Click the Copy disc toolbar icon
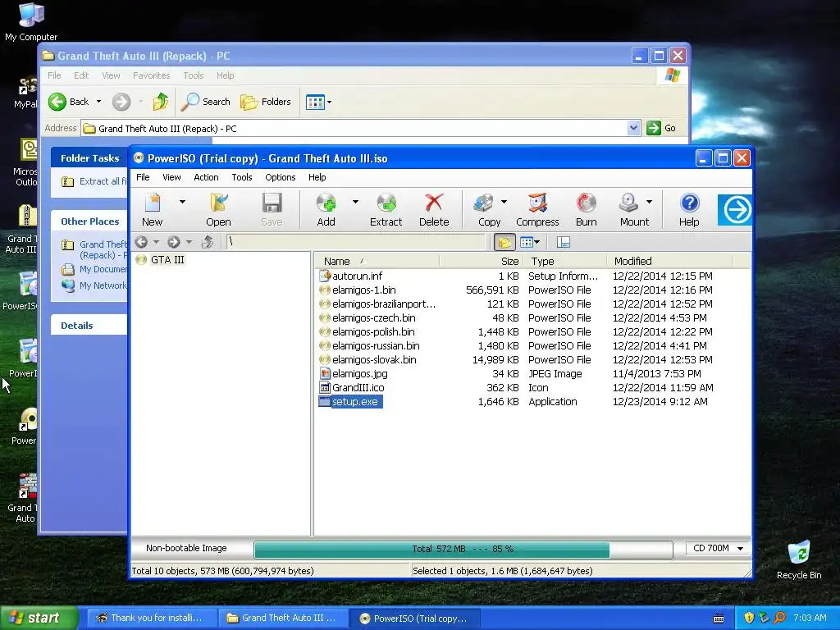The height and width of the screenshot is (630, 840). tap(486, 209)
